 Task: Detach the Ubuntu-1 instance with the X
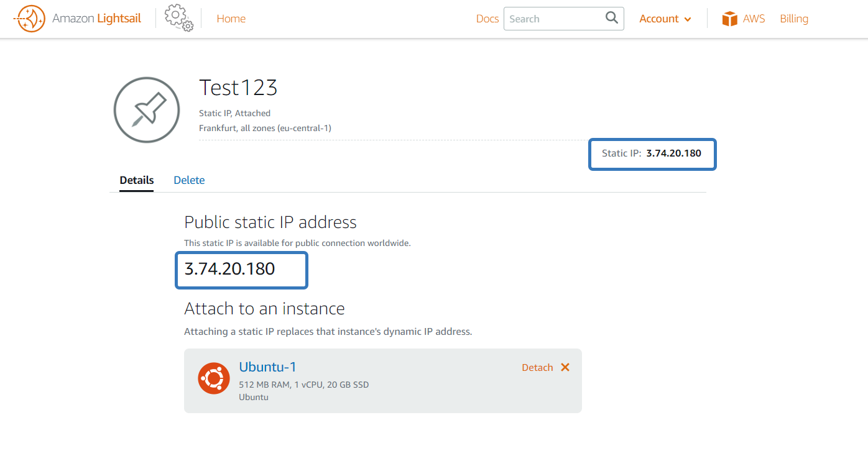(565, 367)
